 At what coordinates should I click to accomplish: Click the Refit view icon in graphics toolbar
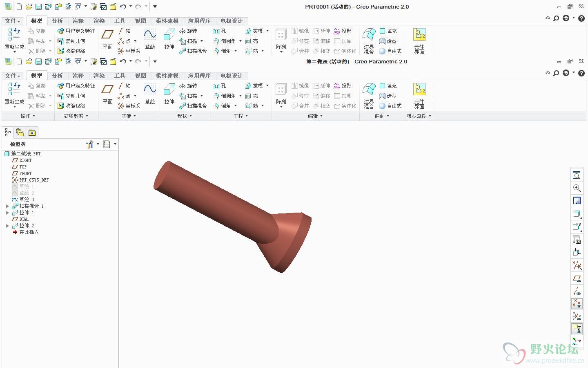point(577,175)
